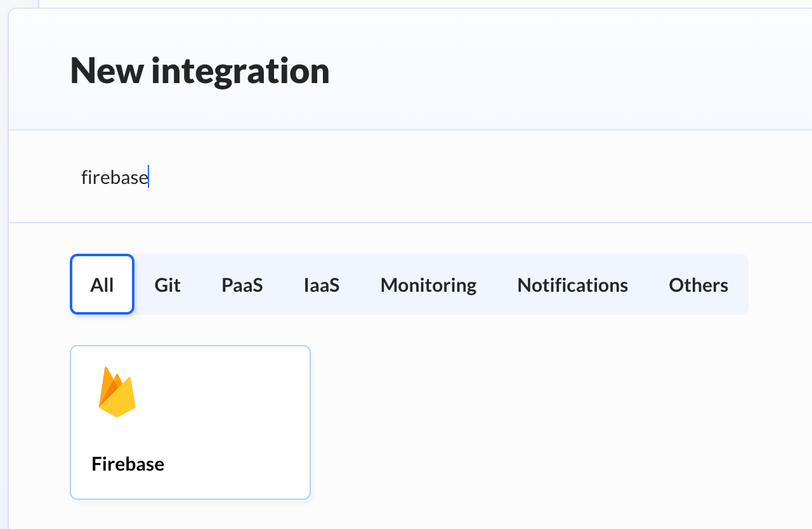Open the Monitoring category tab

coord(428,285)
